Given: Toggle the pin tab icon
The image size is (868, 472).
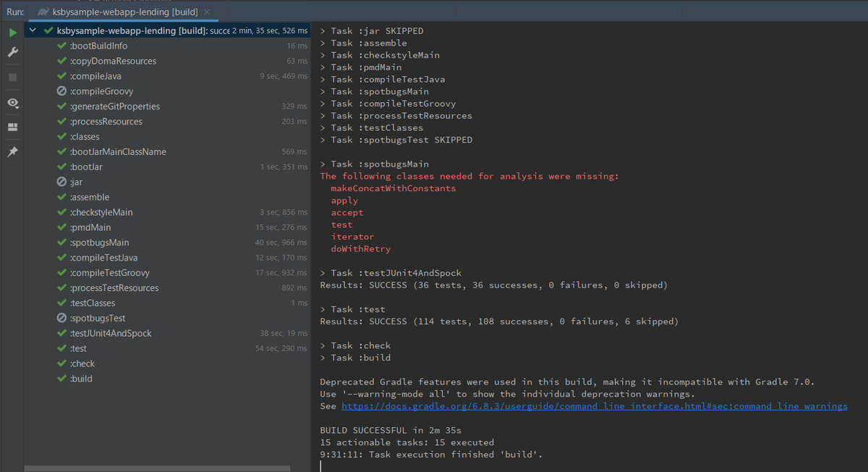Looking at the screenshot, I should coord(12,153).
